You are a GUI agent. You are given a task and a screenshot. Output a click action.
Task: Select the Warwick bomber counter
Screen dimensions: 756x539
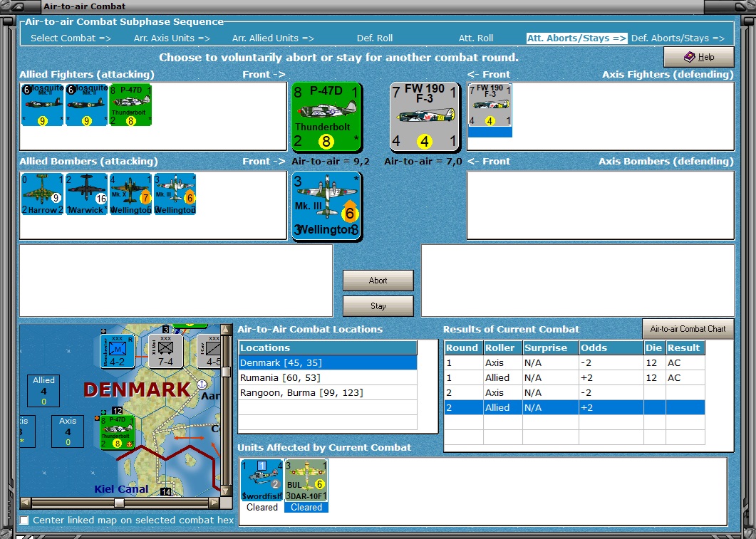click(87, 194)
